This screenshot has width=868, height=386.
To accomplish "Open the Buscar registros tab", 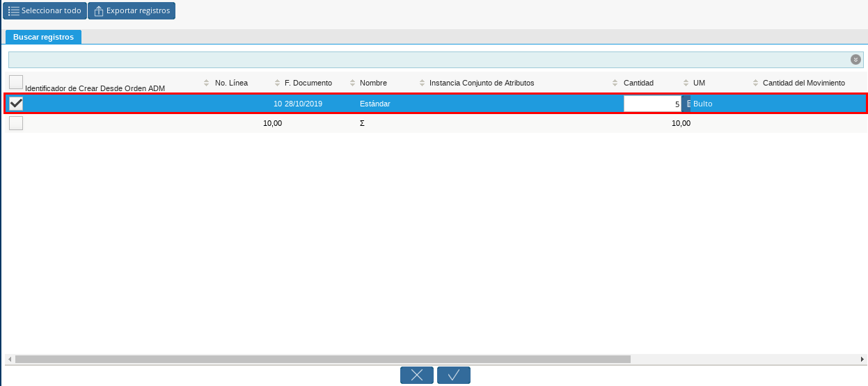I will [x=43, y=37].
